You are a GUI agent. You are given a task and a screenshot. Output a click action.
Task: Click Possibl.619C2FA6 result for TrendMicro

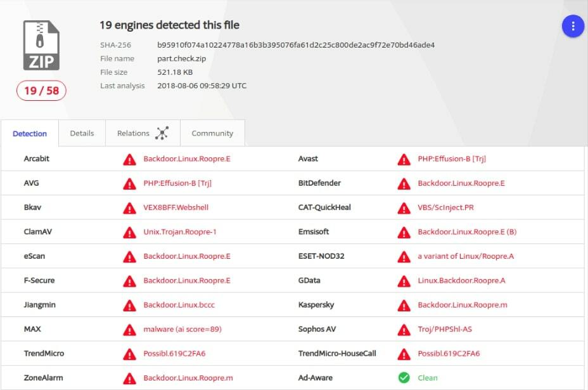pos(174,354)
